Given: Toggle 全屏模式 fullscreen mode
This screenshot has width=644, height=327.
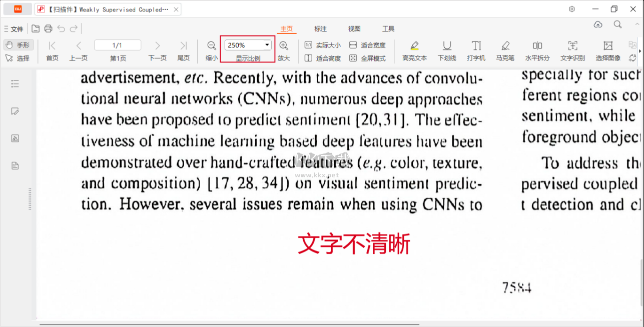Looking at the screenshot, I should (x=368, y=58).
